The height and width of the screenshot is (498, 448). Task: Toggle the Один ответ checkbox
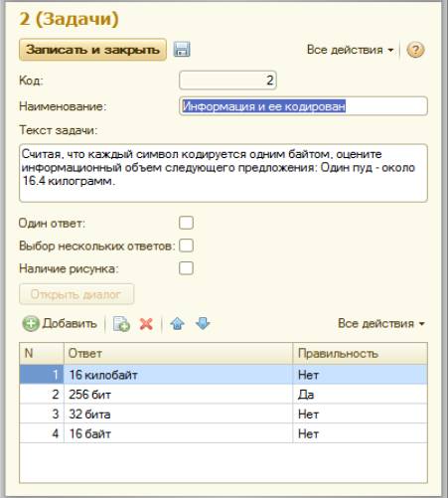[186, 223]
